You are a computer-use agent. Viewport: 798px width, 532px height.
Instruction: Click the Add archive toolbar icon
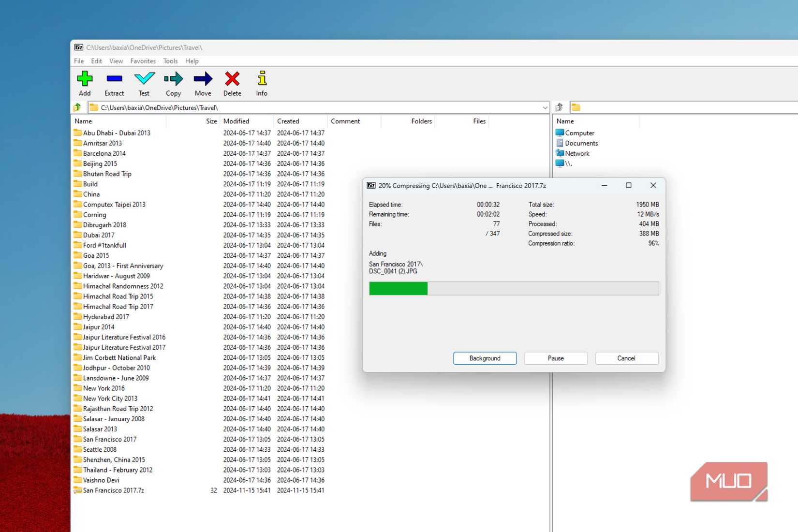coord(85,82)
